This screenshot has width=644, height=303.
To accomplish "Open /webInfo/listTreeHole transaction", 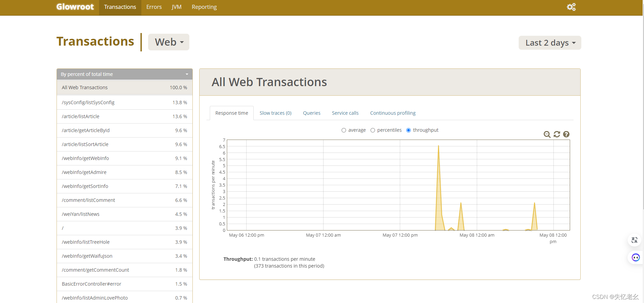I will pyautogui.click(x=125, y=242).
